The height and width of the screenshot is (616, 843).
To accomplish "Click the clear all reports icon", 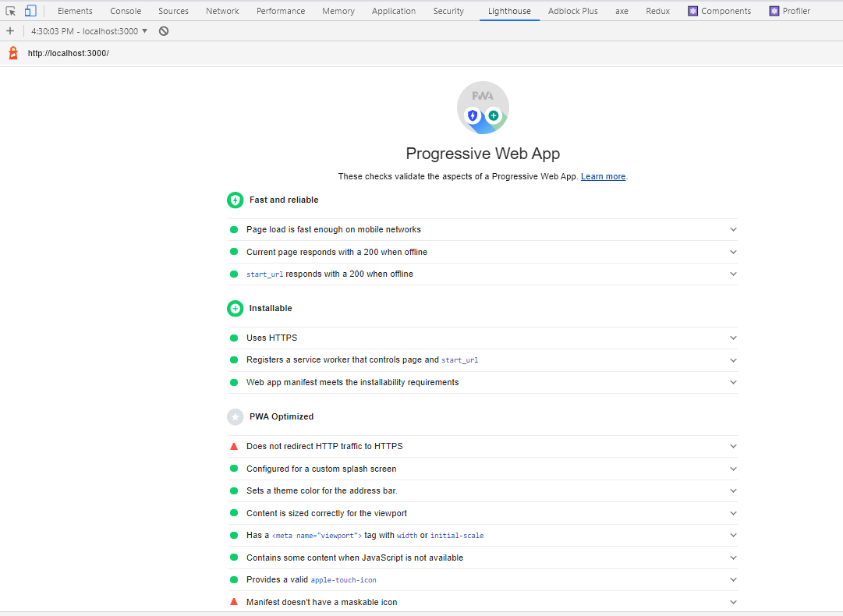I will coord(164,31).
